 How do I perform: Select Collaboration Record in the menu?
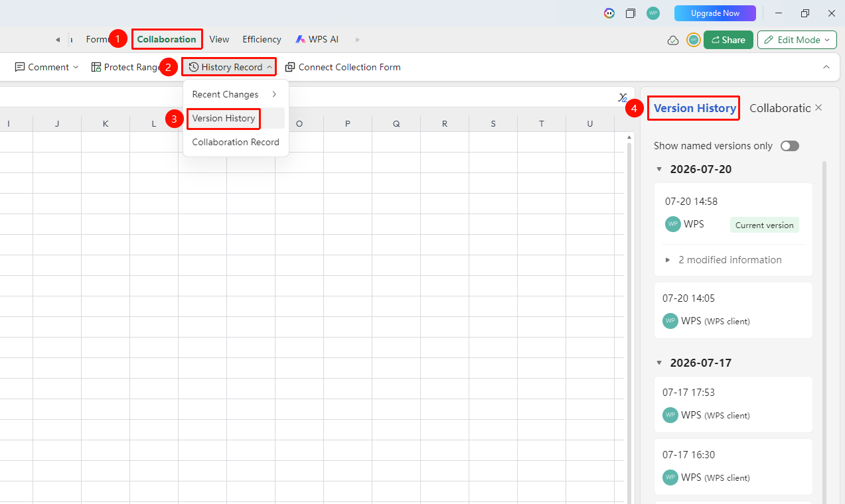point(236,142)
